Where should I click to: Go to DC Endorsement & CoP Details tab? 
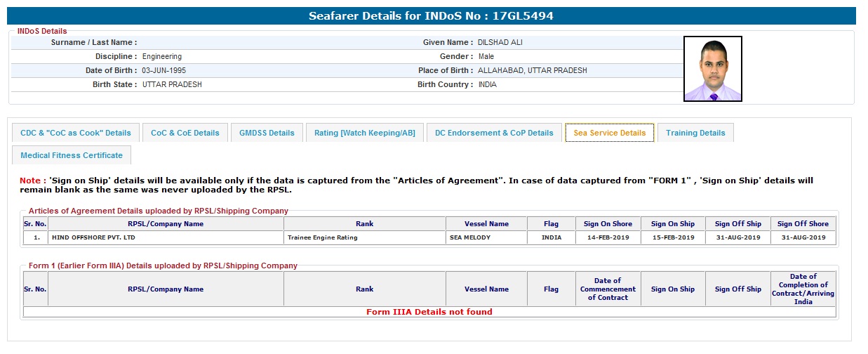tap(494, 133)
